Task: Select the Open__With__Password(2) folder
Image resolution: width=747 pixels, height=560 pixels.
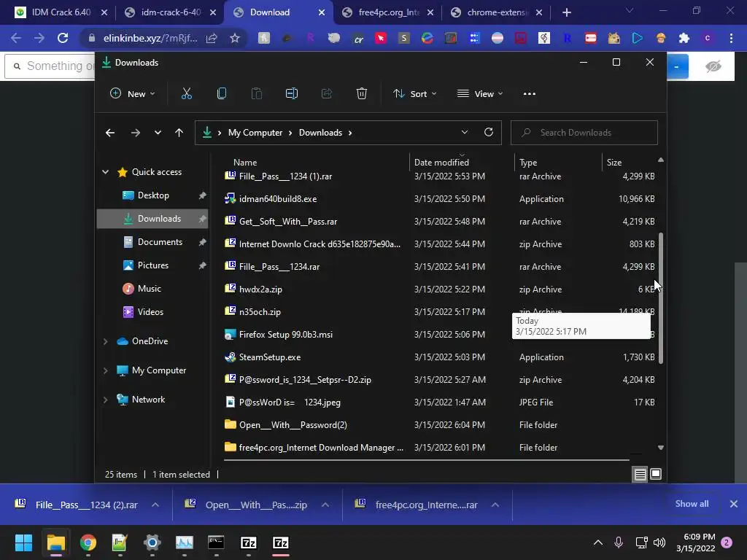Action: (x=438, y=425)
